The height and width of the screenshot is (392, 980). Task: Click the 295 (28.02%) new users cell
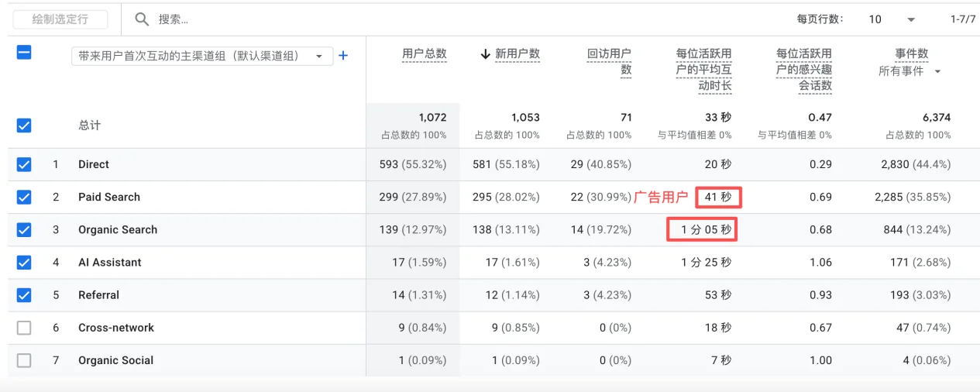[x=506, y=197]
